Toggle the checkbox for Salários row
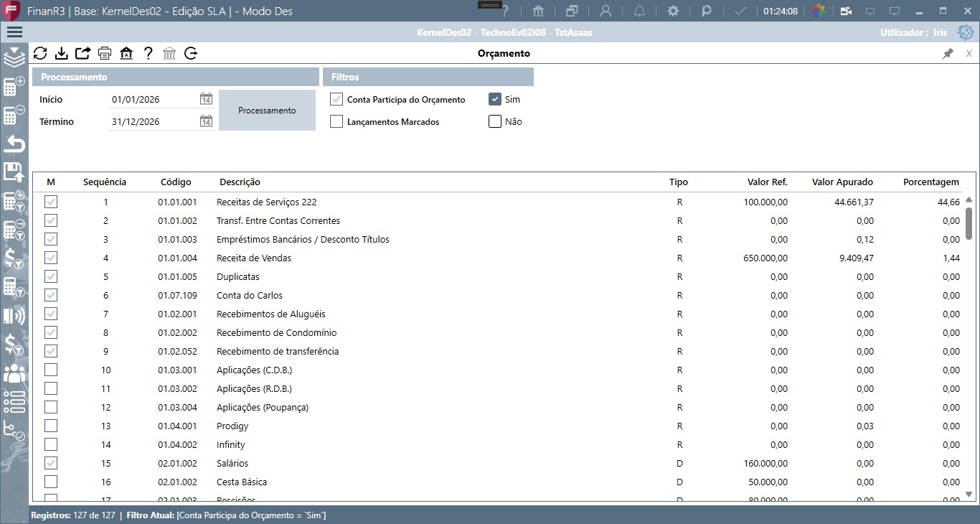The width and height of the screenshot is (980, 524). click(51, 463)
